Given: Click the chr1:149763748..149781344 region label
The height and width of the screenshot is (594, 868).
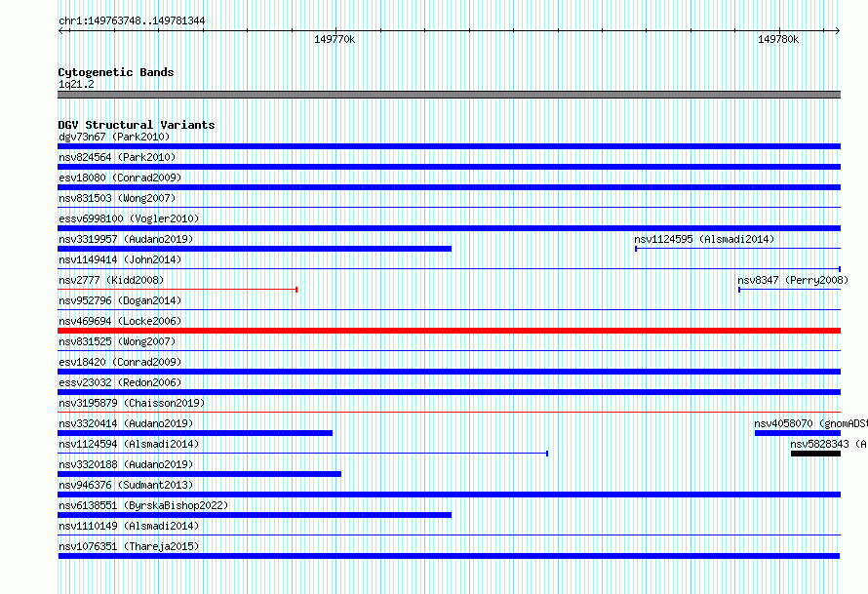Looking at the screenshot, I should 132,20.
